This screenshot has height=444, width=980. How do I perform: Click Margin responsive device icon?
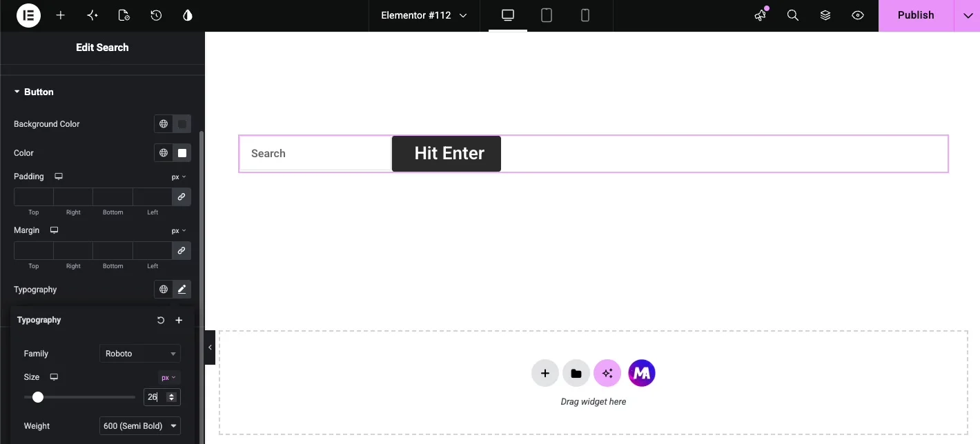[x=54, y=230]
